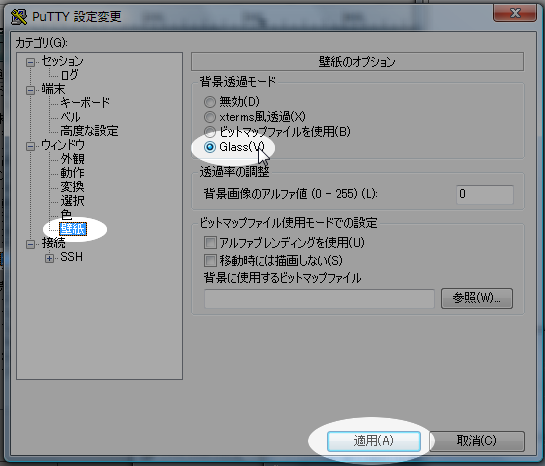Open the セッション category
Image resolution: width=545 pixels, height=466 pixels.
point(63,61)
